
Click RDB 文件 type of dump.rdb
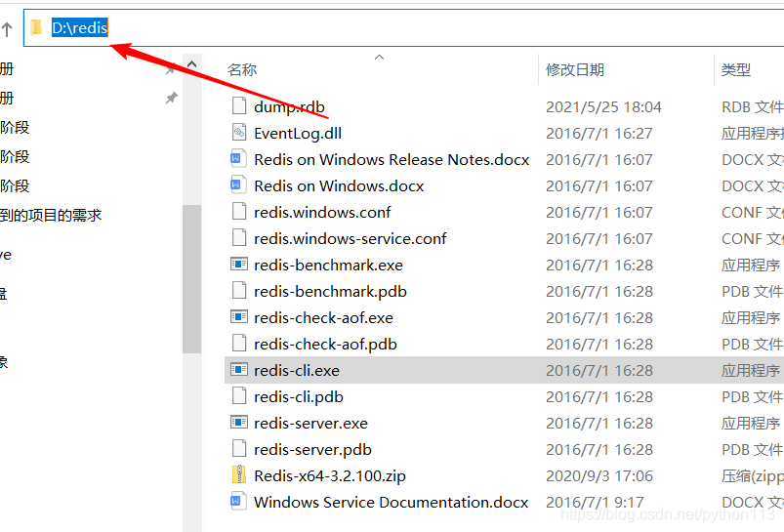[x=752, y=107]
